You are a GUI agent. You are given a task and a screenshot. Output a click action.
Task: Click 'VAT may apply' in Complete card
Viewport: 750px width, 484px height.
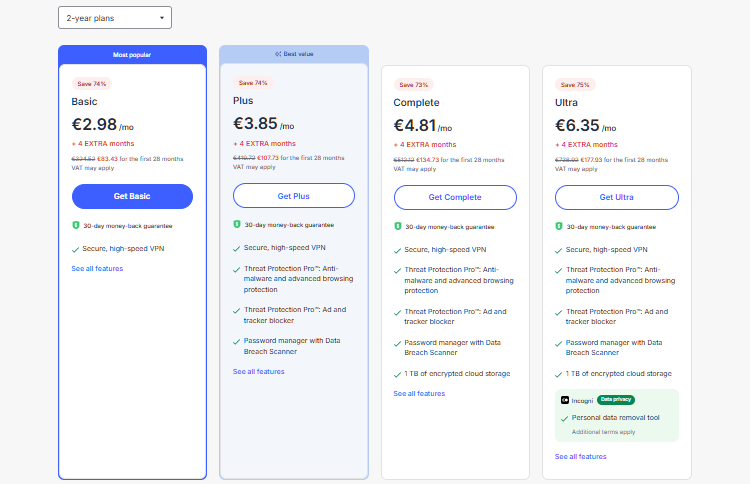pos(415,169)
